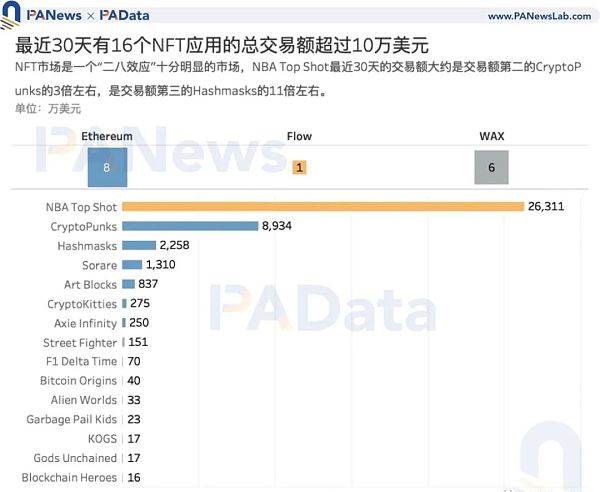This screenshot has width=600, height=492.
Task: Select the Ethereum blue square with 8
Action: coord(107,167)
